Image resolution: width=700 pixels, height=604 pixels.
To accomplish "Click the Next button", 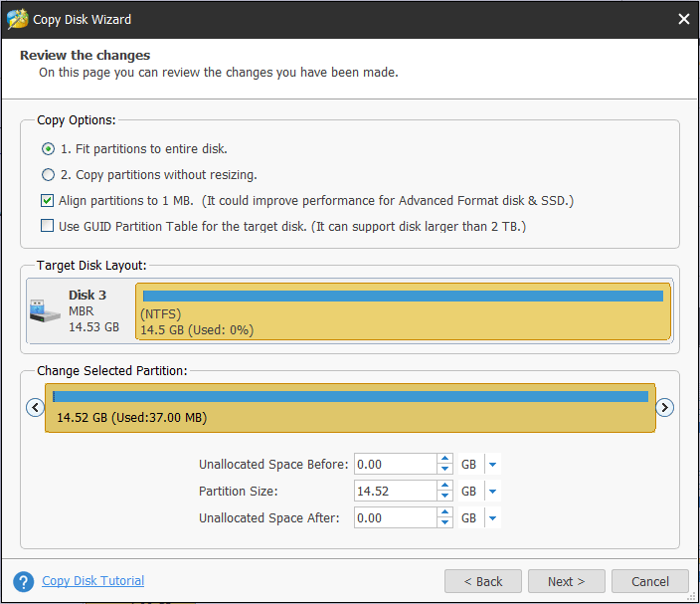I will (567, 581).
